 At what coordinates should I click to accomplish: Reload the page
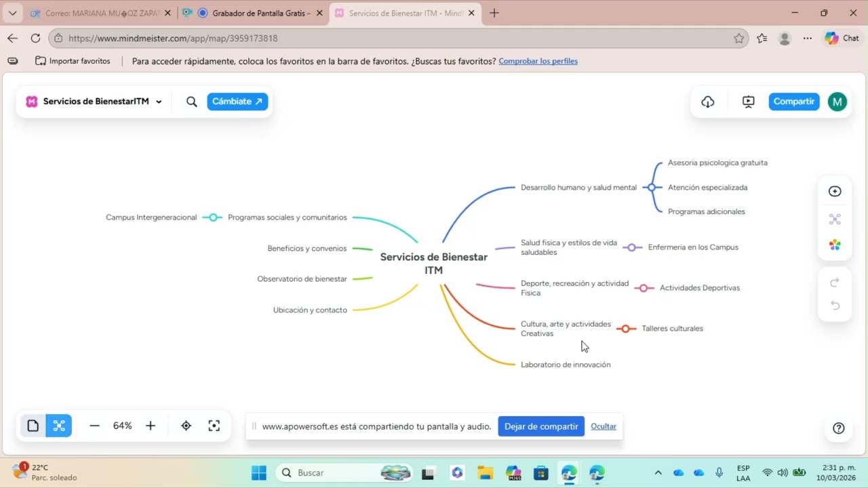[36, 39]
